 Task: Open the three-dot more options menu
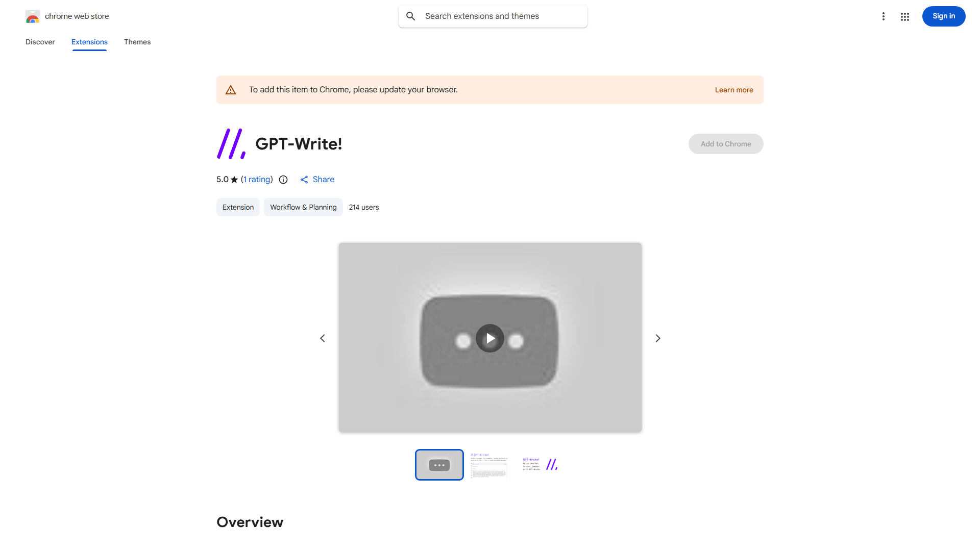884,16
